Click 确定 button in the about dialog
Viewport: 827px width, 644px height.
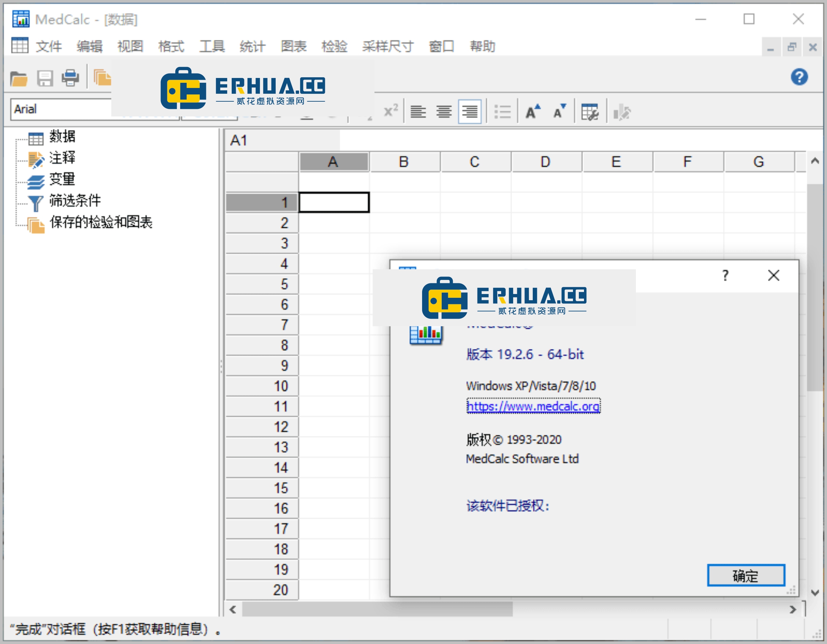746,576
